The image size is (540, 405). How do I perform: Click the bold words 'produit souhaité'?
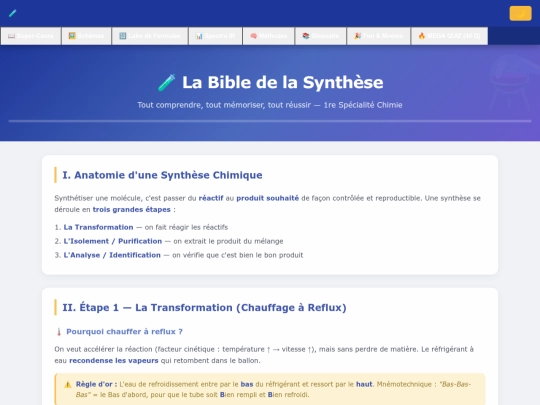268,198
